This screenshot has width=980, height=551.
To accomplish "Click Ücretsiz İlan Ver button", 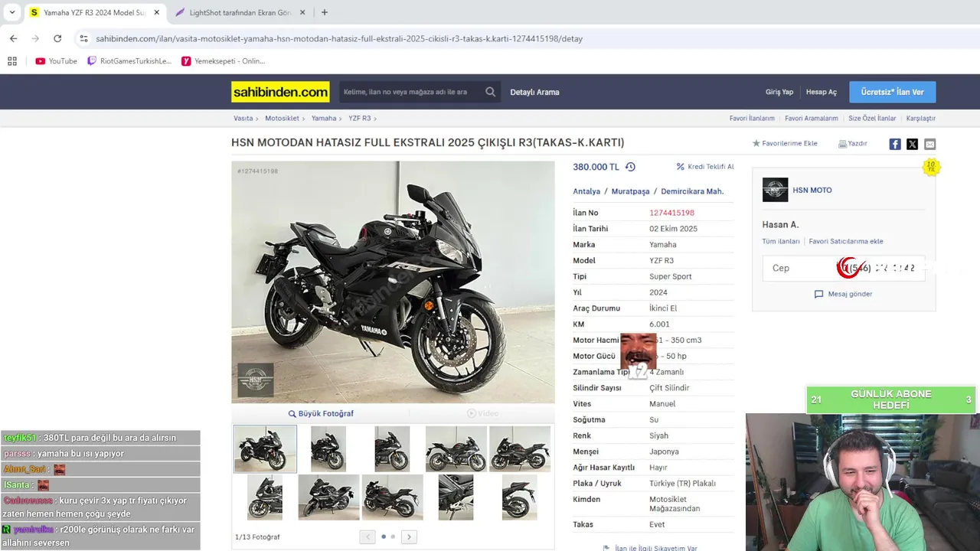I will tap(893, 92).
